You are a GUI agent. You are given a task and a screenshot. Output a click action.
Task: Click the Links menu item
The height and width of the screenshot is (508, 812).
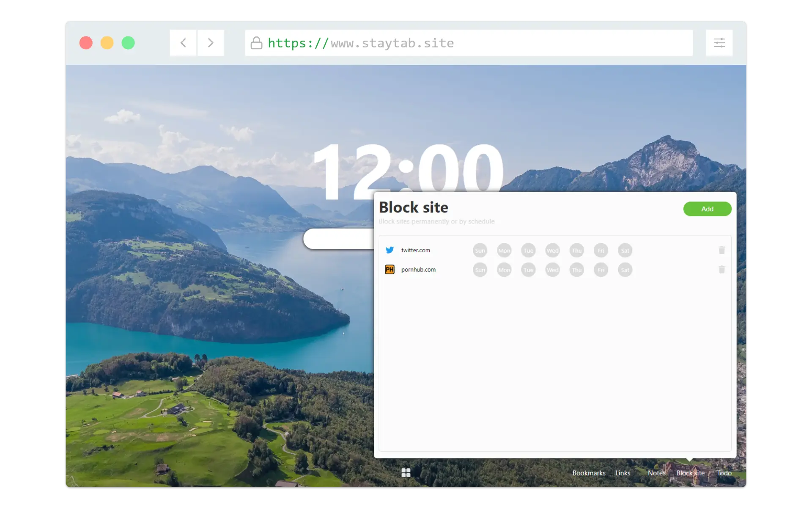[623, 473]
